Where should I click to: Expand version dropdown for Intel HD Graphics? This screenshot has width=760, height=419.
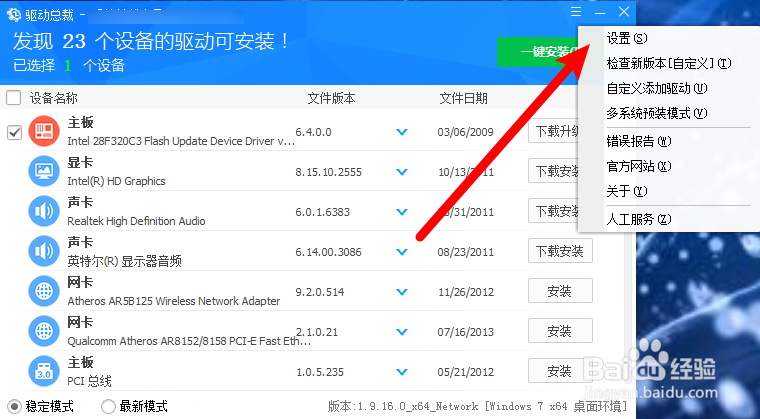pos(402,172)
